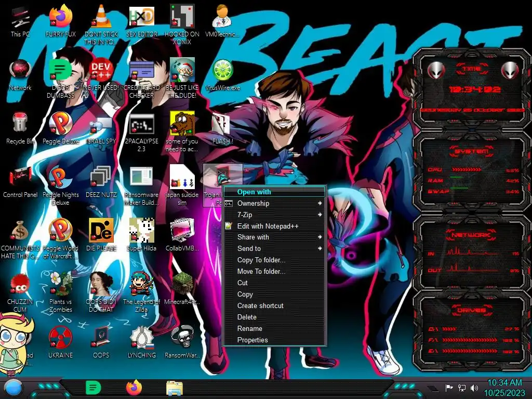The width and height of the screenshot is (532, 399).
Task: Select the LYNCHING noose icon
Action: point(141,343)
